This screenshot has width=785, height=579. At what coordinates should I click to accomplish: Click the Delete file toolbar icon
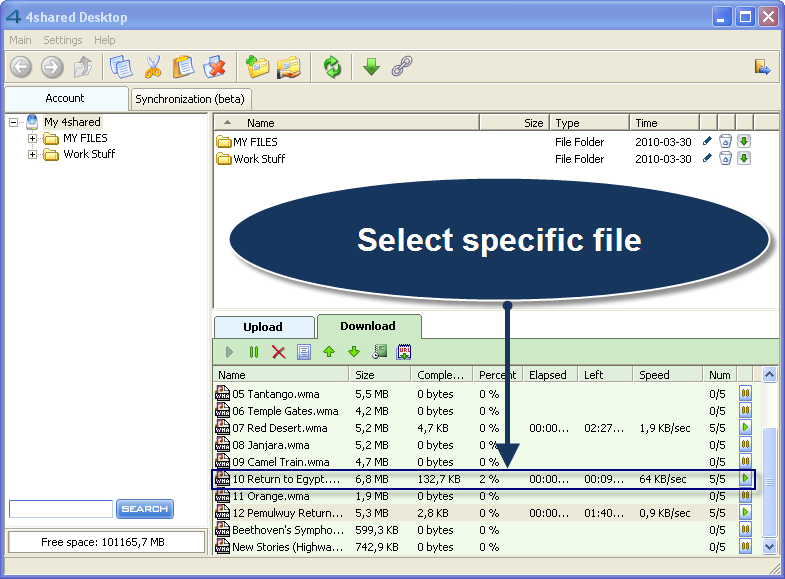(x=214, y=67)
